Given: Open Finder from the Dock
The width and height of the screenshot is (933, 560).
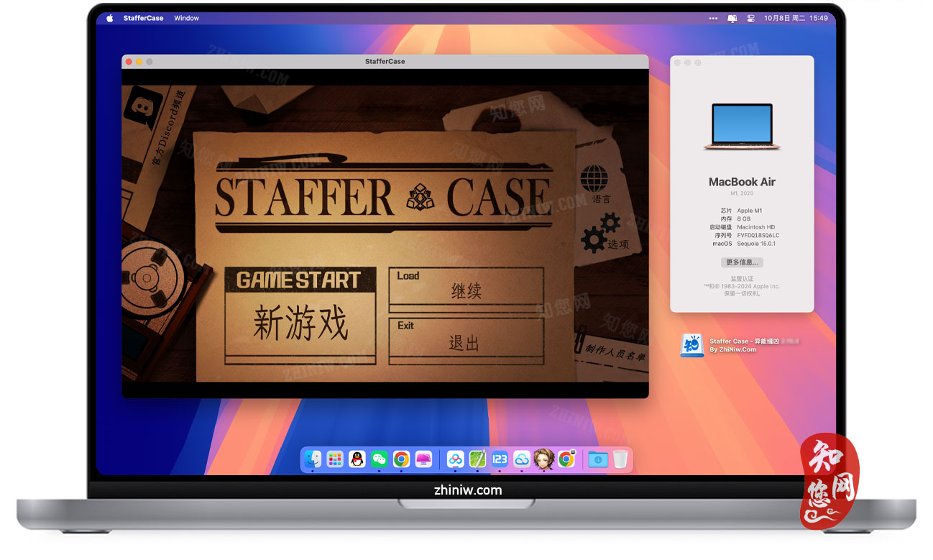Looking at the screenshot, I should pyautogui.click(x=313, y=459).
